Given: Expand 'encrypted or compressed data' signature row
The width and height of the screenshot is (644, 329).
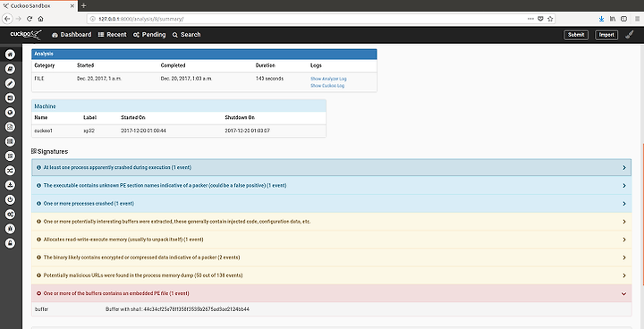Looking at the screenshot, I should 331,257.
